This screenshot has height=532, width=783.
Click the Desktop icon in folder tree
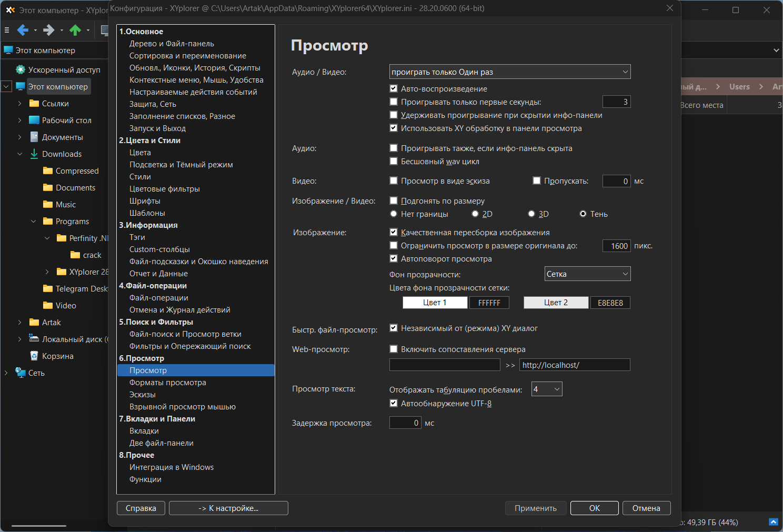pos(34,120)
